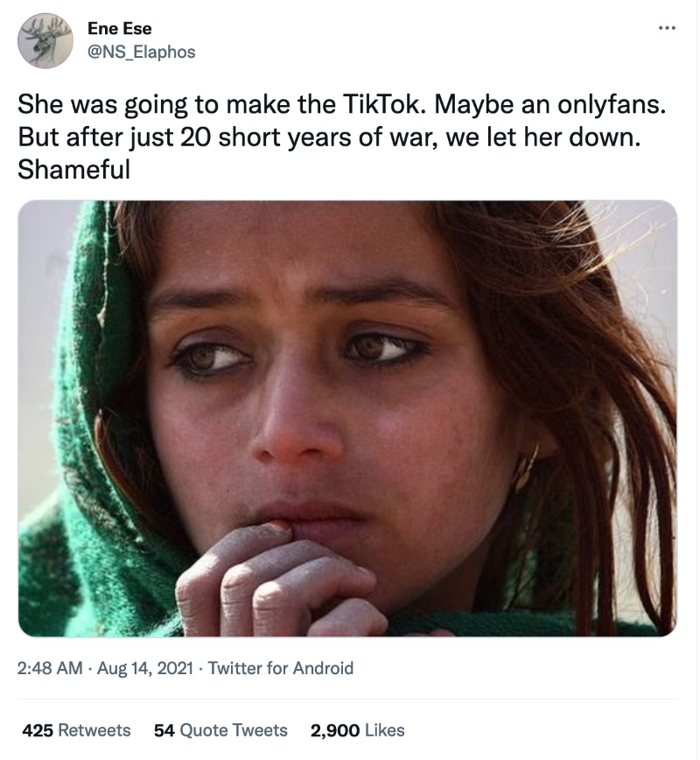Click the Ene Ese profile avatar
The width and height of the screenshot is (700, 760).
(45, 40)
